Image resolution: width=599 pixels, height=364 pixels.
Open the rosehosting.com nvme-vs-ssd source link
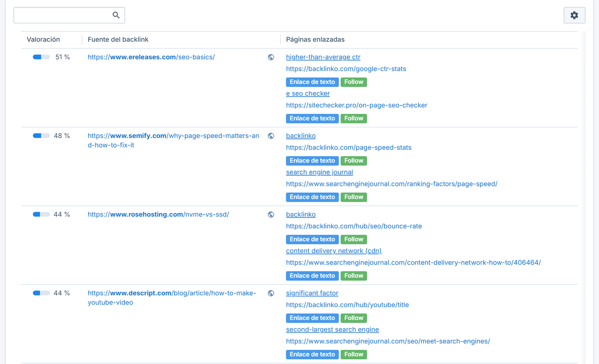coord(158,215)
